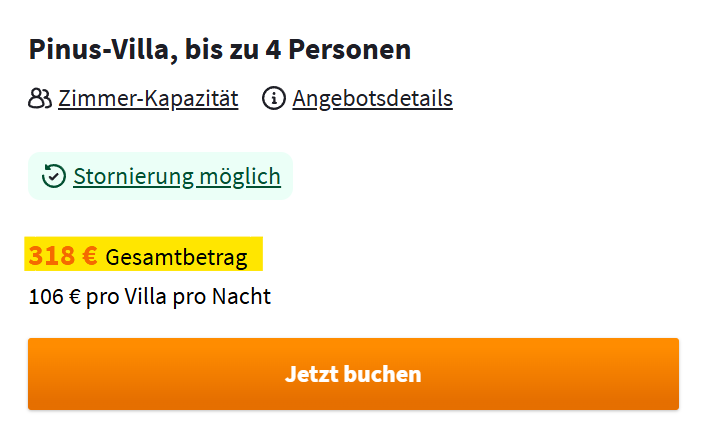Click the orange 318 € price
This screenshot has width=706, height=436.
[x=63, y=255]
